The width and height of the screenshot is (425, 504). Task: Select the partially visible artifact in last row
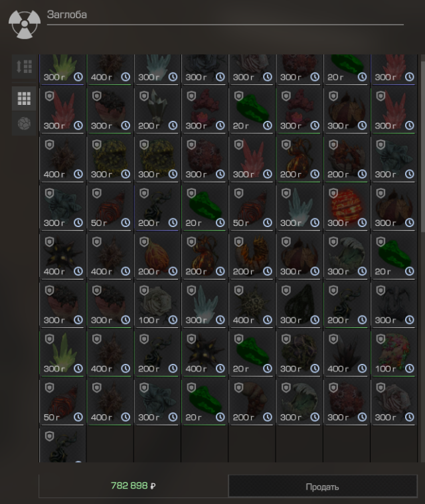[x=62, y=445]
